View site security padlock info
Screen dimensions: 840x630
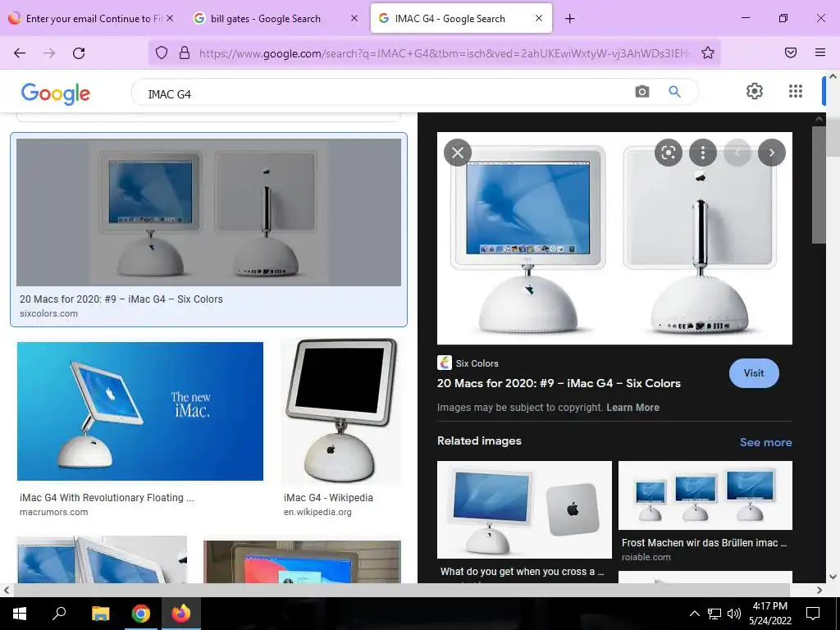[185, 52]
